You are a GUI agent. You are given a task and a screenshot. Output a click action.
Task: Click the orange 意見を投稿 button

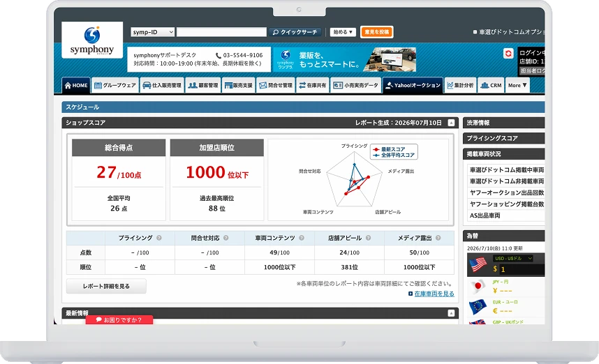pyautogui.click(x=377, y=32)
